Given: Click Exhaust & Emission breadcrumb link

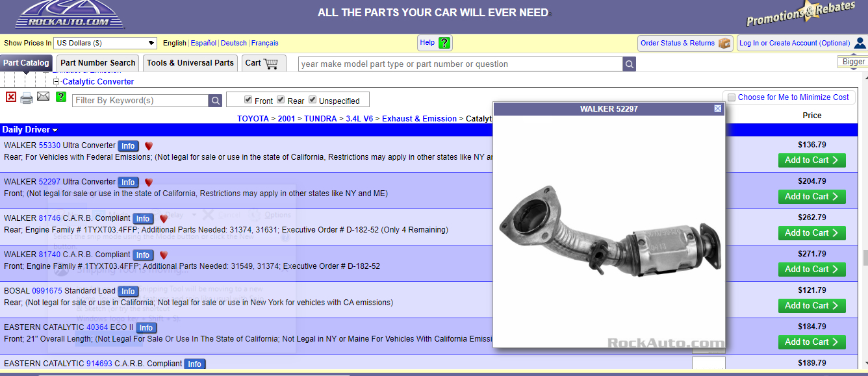Looking at the screenshot, I should pos(419,119).
